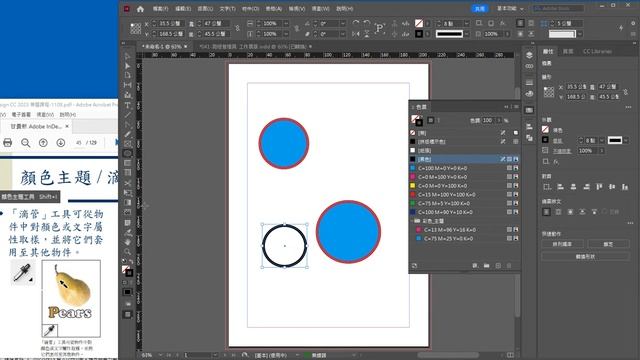
Task: Open the first menu in InDesign menu bar
Action: pos(160,9)
